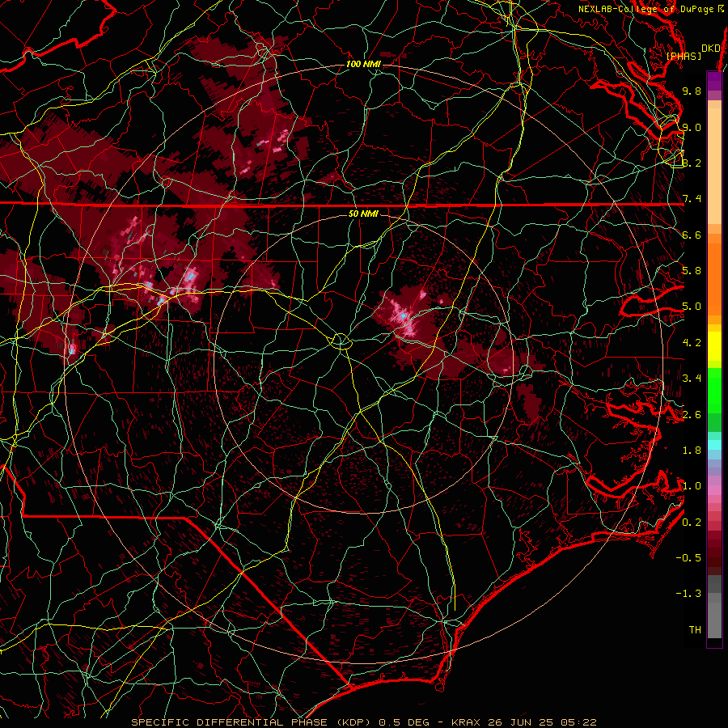The height and width of the screenshot is (728, 728).
Task: Pick the bright green segment of the color bar
Action: coord(714,390)
